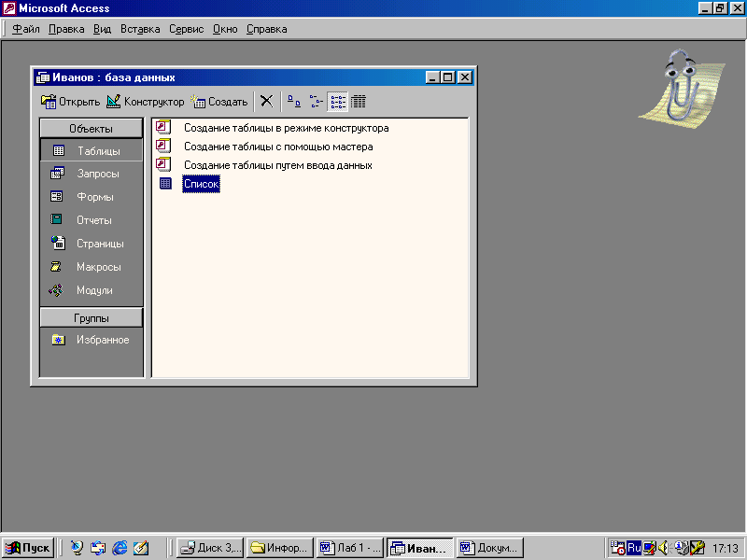
Task: Click 'Создание таблицы путем ввода данных'
Action: (277, 165)
